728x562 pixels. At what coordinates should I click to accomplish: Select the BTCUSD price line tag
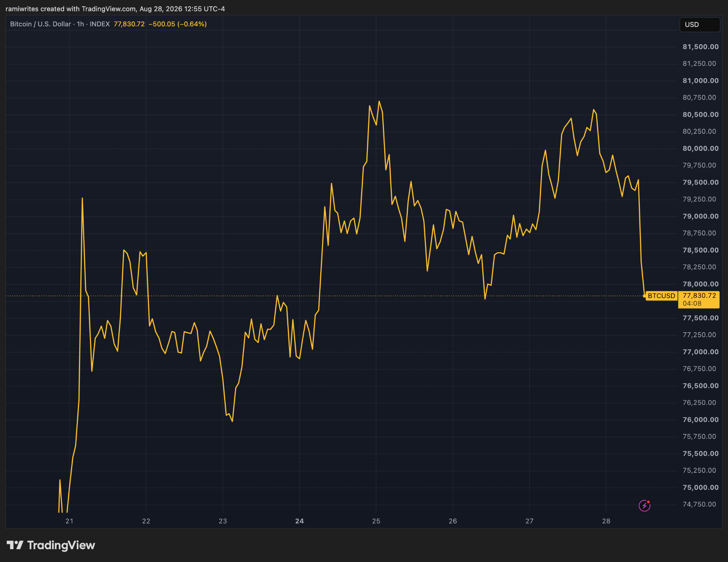pyautogui.click(x=661, y=296)
